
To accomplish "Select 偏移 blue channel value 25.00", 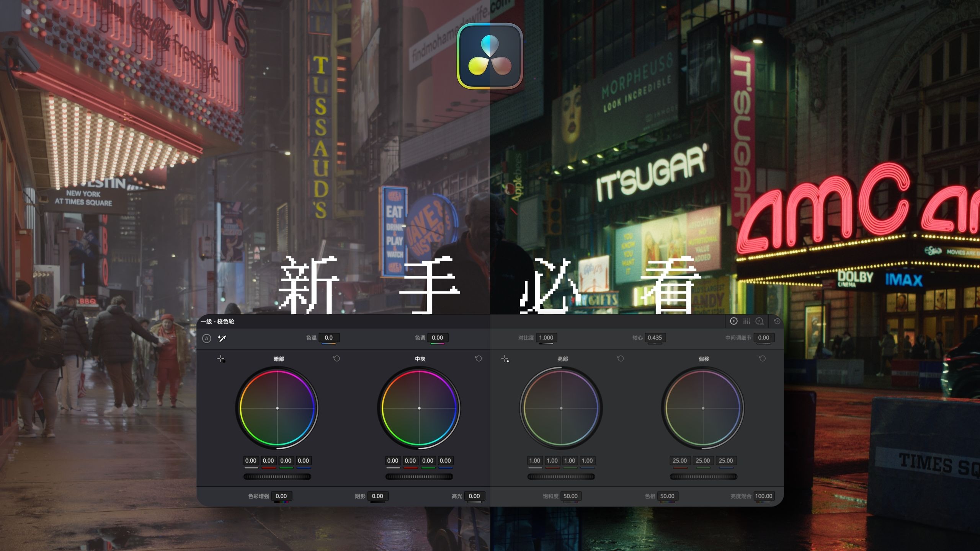I will [x=726, y=461].
